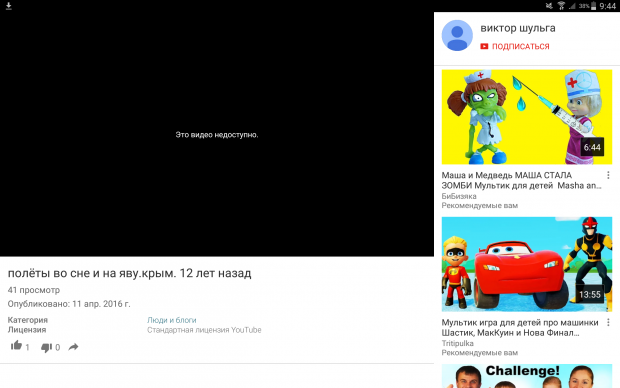
Task: Open options menu for Маша и Медведь video
Action: pyautogui.click(x=608, y=175)
